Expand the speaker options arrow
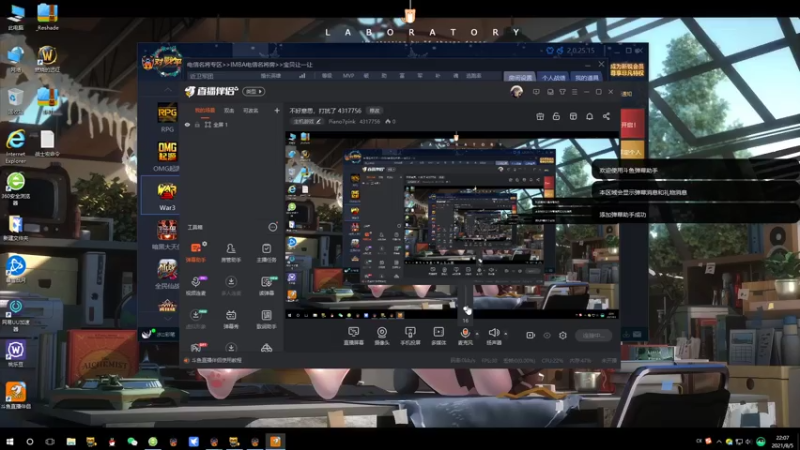This screenshot has width=800, height=450. pos(506,334)
